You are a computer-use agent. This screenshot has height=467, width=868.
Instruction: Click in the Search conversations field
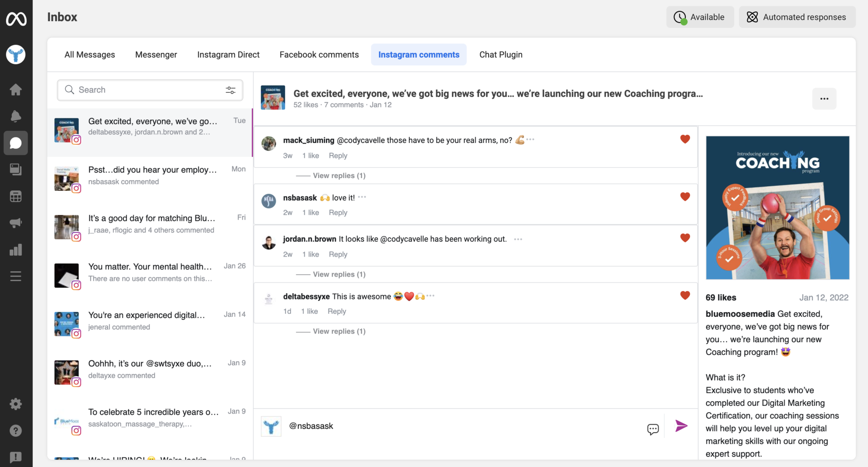[x=150, y=90]
